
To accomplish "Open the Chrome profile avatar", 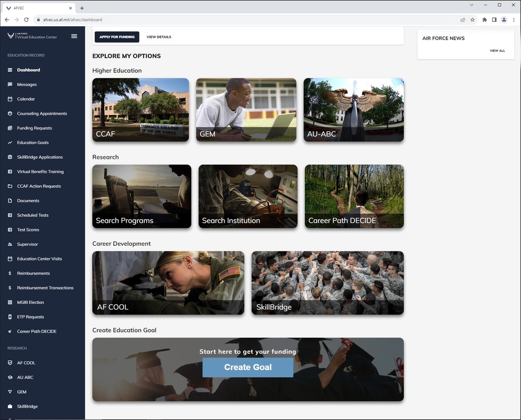I will (x=504, y=20).
